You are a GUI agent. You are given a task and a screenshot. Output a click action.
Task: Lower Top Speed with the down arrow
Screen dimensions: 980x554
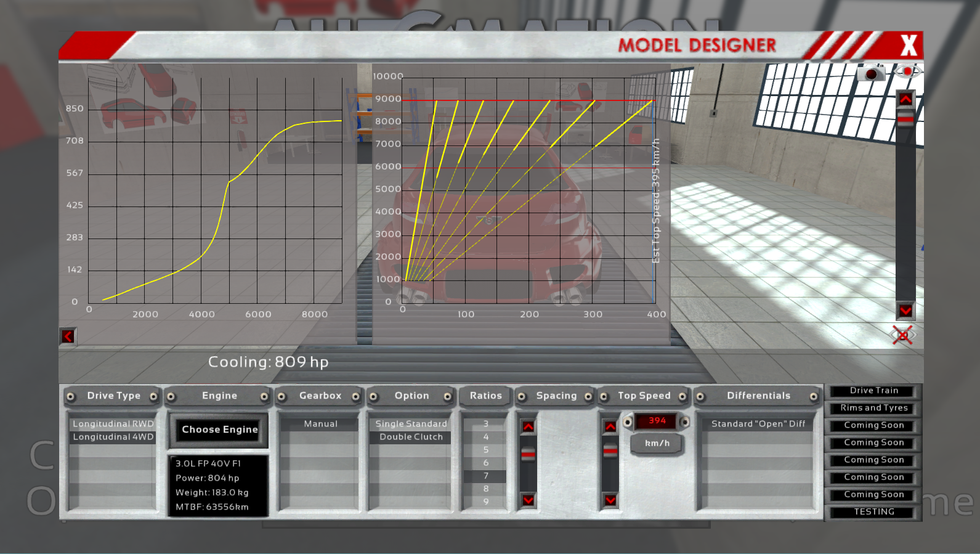coord(610,500)
